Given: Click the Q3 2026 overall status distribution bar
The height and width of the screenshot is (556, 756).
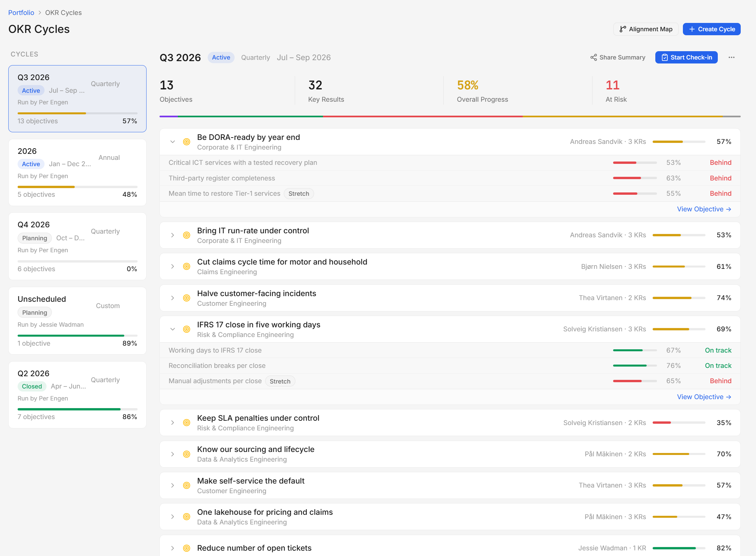Looking at the screenshot, I should coord(450,116).
